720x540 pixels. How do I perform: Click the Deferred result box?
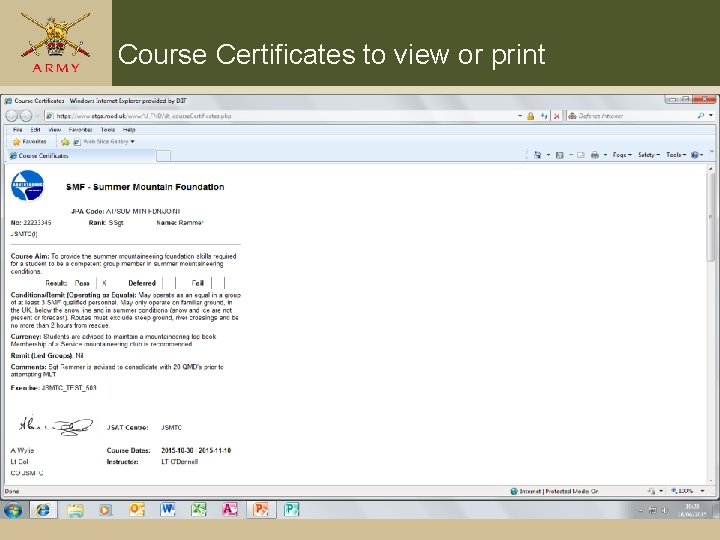pos(169,283)
